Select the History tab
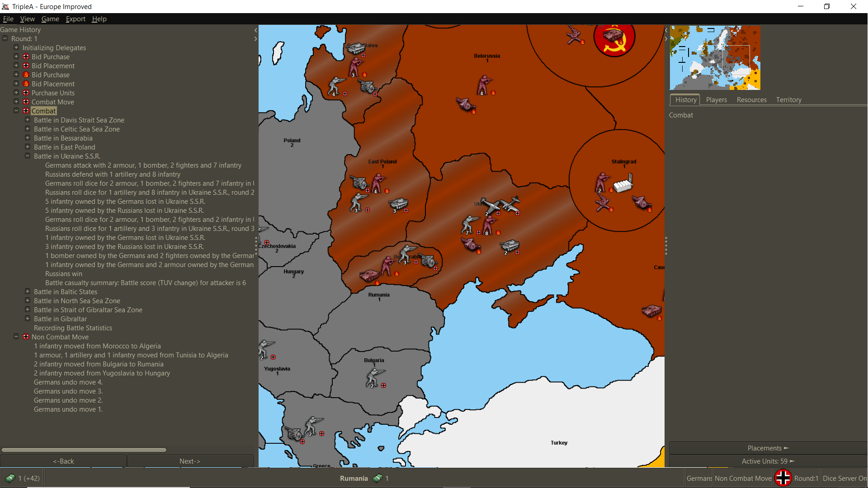The image size is (868, 488). click(685, 100)
